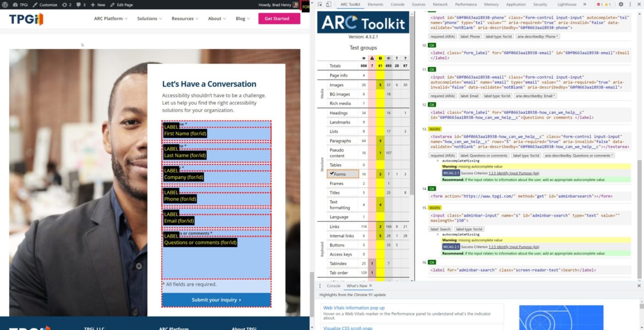Click the visible eye column header icon
The image size is (644, 330).
click(364, 58)
